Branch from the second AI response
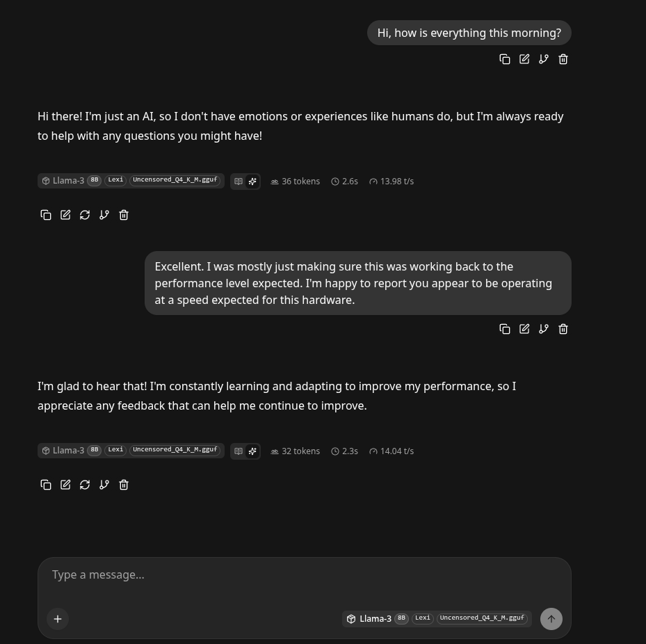 [x=104, y=485]
